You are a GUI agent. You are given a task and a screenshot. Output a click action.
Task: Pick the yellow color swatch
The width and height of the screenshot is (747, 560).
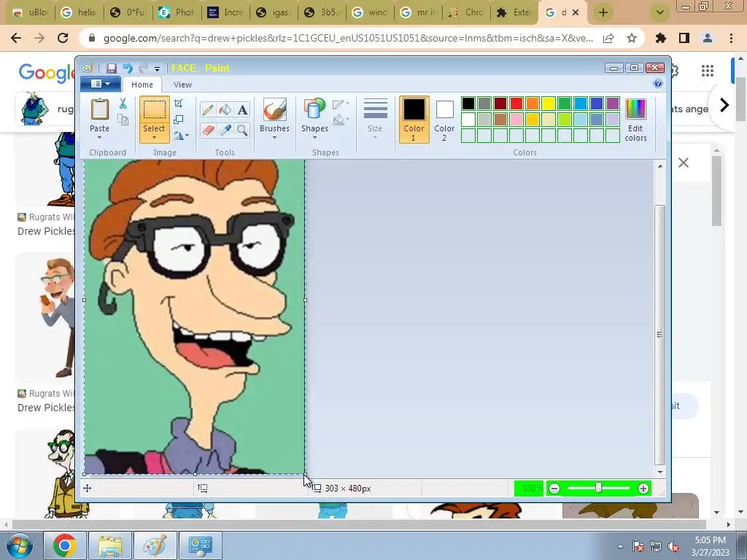tap(549, 104)
